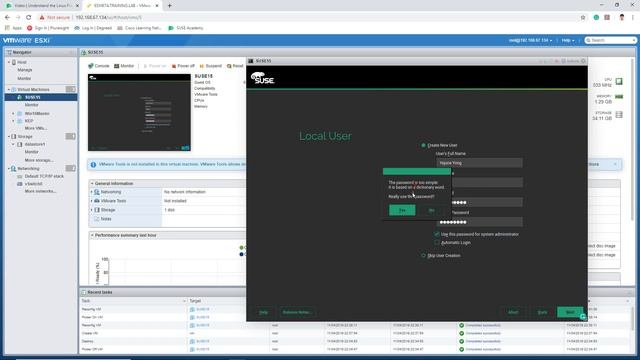Click the Abort button in installer
Viewport: 640px width, 360px height.
pyautogui.click(x=513, y=312)
